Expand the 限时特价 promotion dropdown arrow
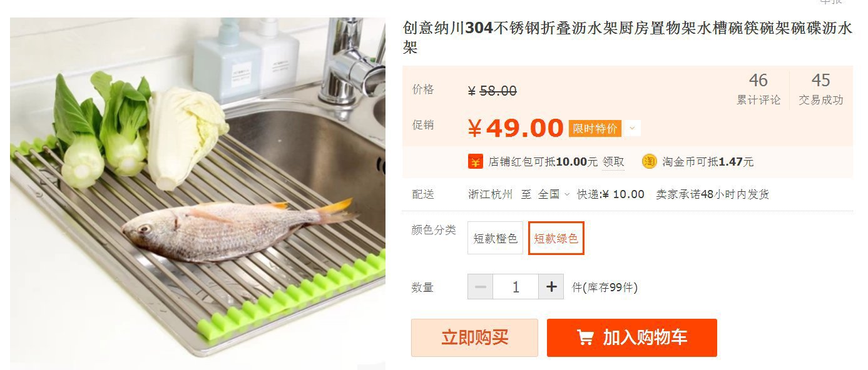Screen dimensions: 868x370 pos(632,129)
